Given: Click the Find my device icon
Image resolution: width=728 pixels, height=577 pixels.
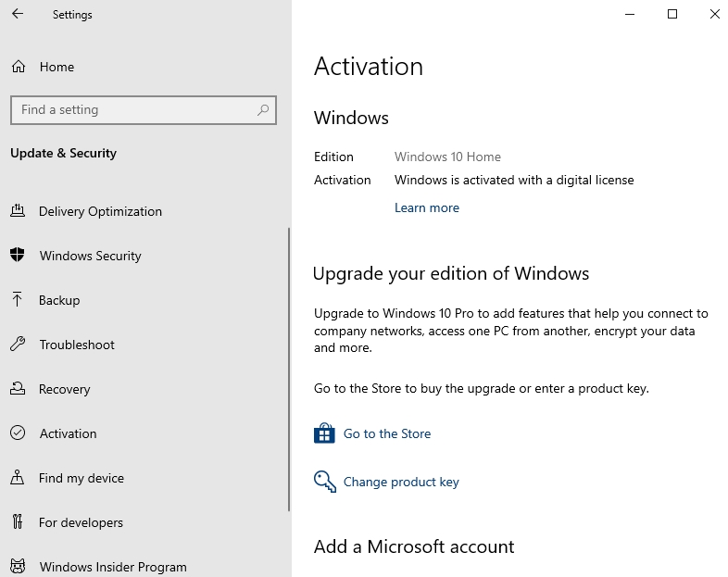Looking at the screenshot, I should (x=18, y=477).
